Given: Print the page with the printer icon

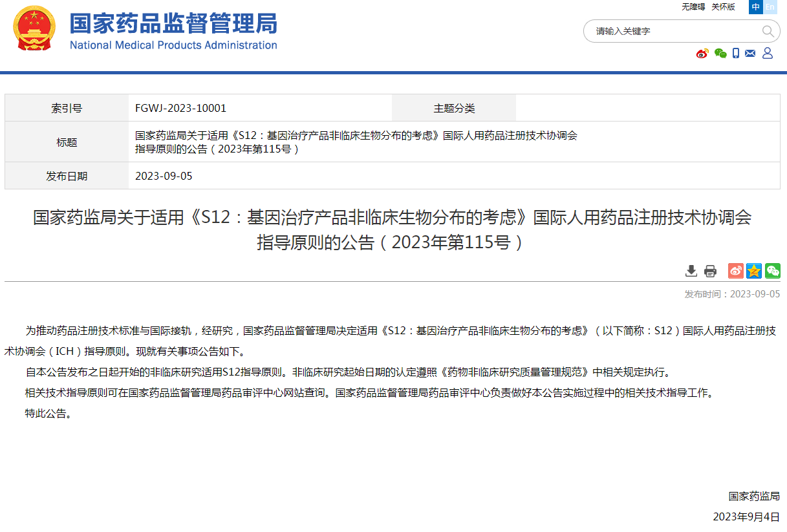Looking at the screenshot, I should [710, 271].
